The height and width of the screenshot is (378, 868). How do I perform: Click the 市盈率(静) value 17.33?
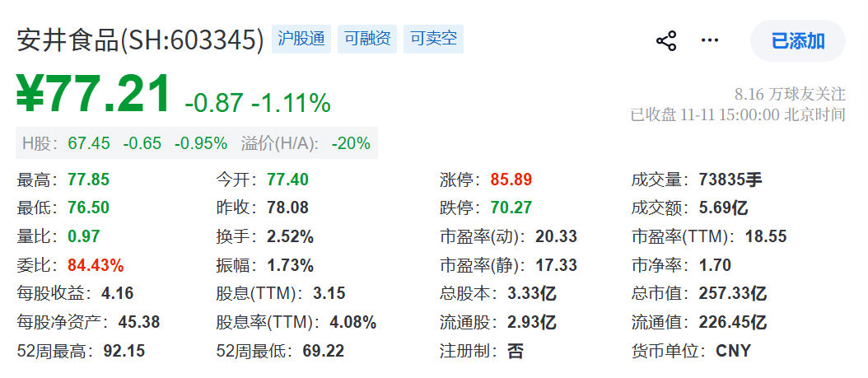click(x=557, y=266)
